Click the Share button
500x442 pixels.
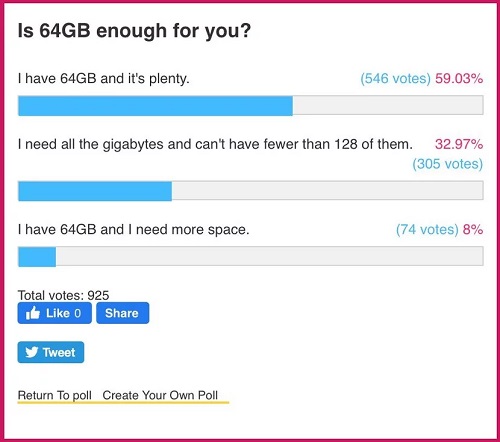(123, 313)
